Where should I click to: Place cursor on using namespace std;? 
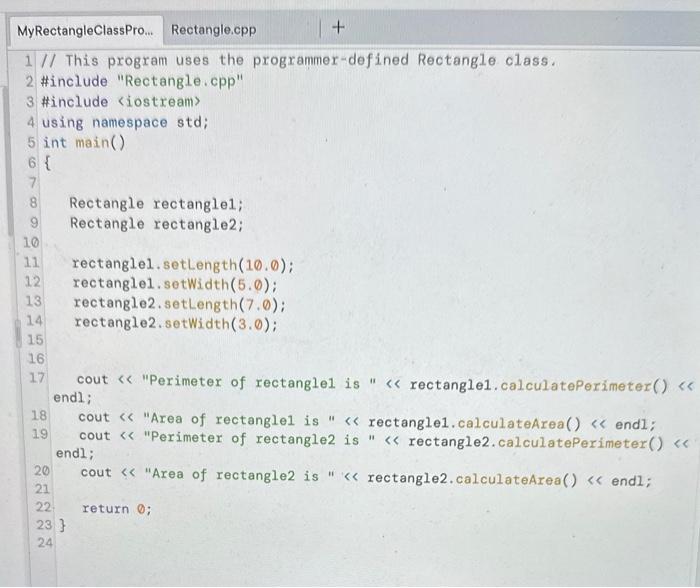pyautogui.click(x=125, y=122)
